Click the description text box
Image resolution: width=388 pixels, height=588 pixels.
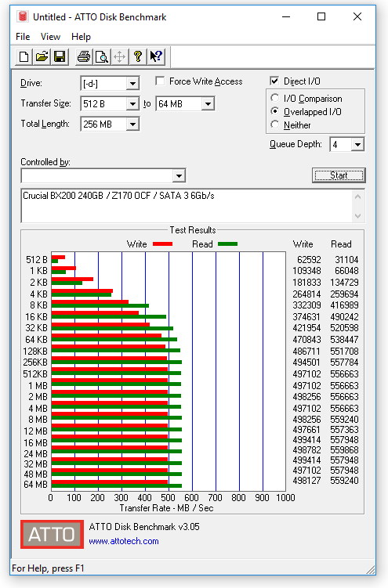point(187,205)
